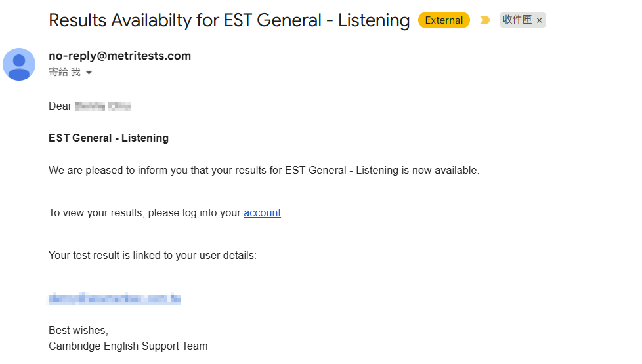Expand recipient details arrow beside 寄給 我
Viewport: 642px width, 364px height.
[89, 73]
